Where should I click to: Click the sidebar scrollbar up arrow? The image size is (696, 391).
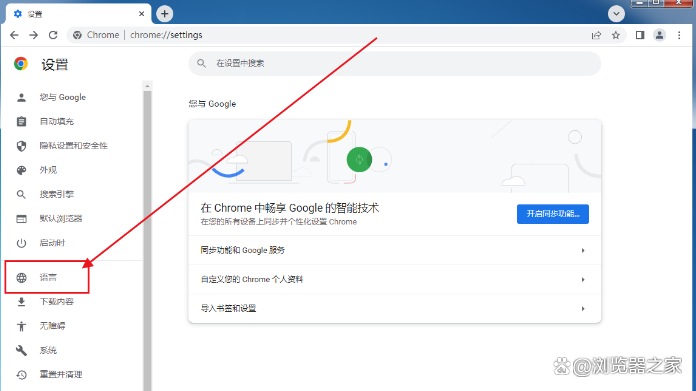tap(147, 86)
